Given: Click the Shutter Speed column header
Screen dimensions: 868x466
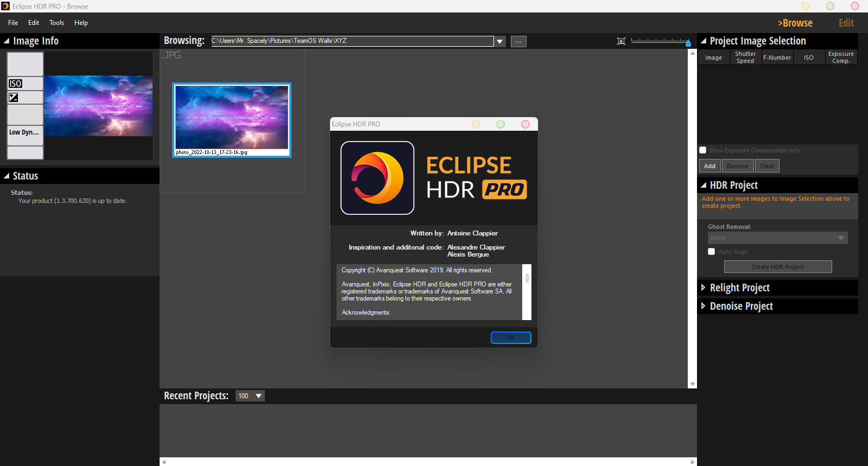Looking at the screenshot, I should point(745,58).
